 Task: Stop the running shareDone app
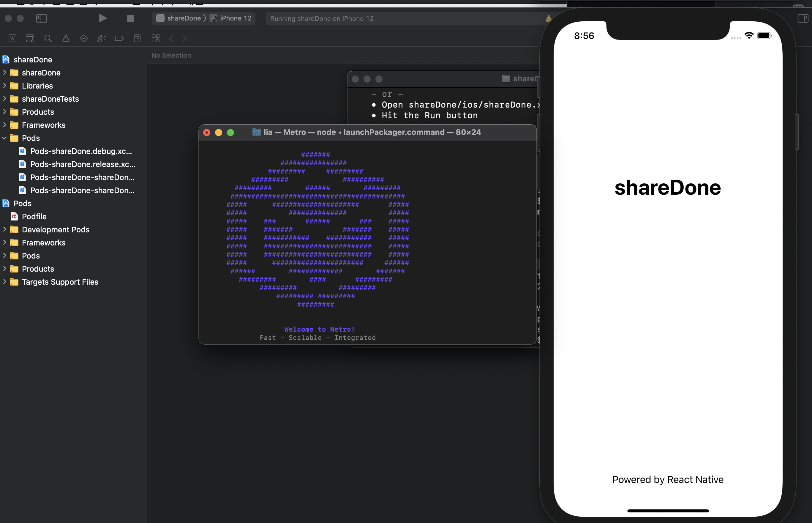131,18
